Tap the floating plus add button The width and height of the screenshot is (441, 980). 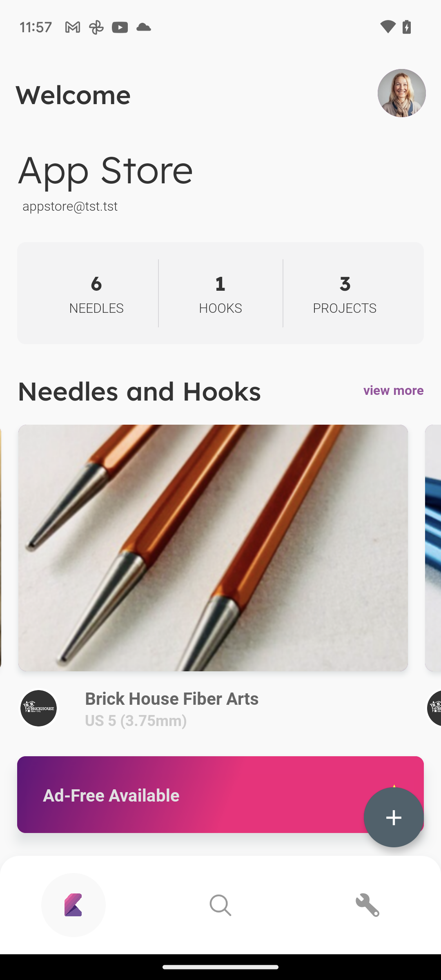pos(394,817)
